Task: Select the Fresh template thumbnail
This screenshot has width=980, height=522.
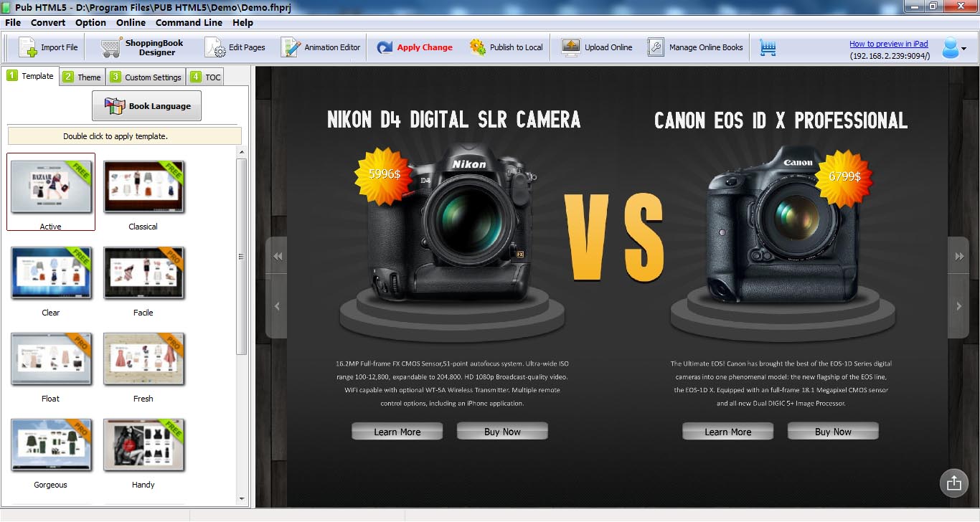Action: (x=143, y=359)
